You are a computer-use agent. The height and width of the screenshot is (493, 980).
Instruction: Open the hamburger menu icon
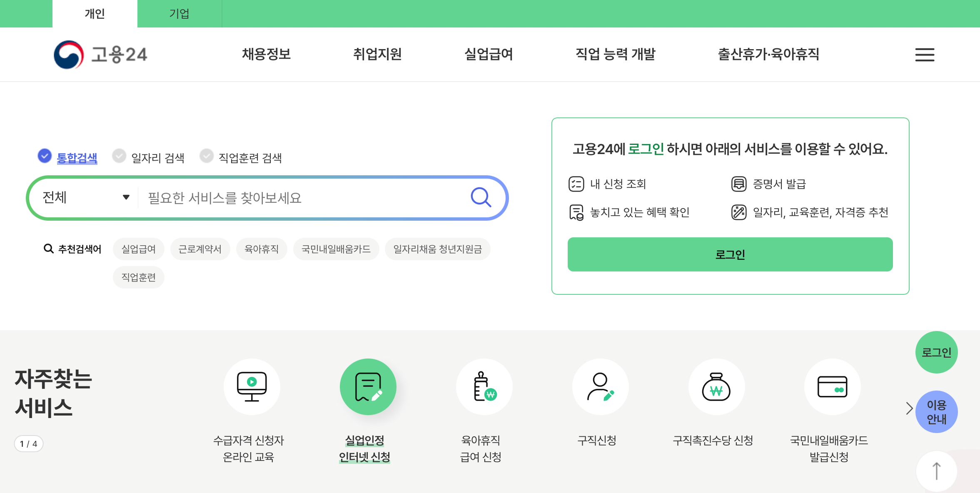[924, 55]
